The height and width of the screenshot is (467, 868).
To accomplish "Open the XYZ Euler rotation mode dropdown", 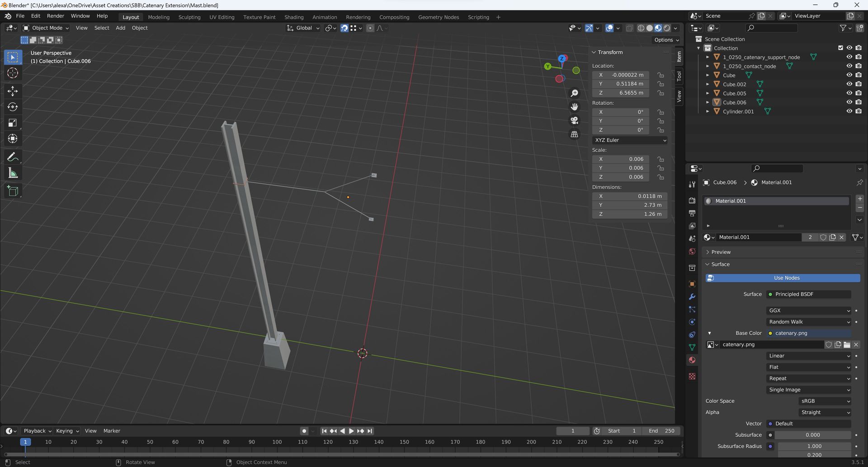I will (x=630, y=140).
